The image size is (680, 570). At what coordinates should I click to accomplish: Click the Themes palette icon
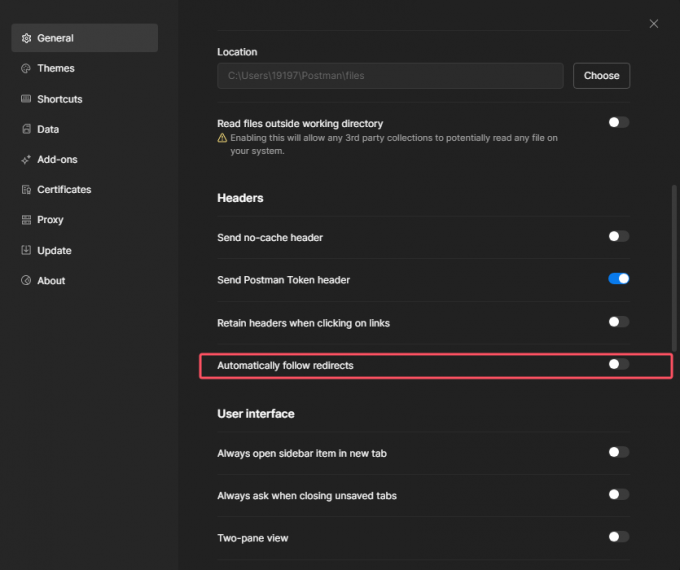coord(26,69)
